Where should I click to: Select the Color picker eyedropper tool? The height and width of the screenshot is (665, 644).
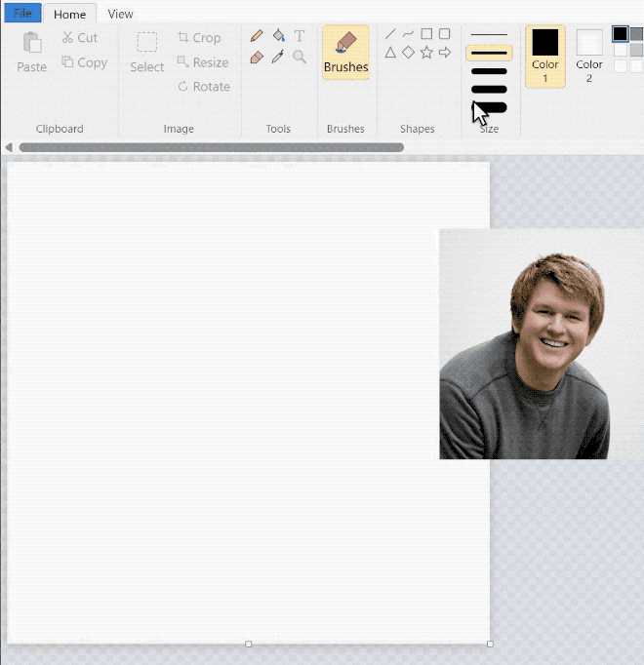click(x=278, y=57)
